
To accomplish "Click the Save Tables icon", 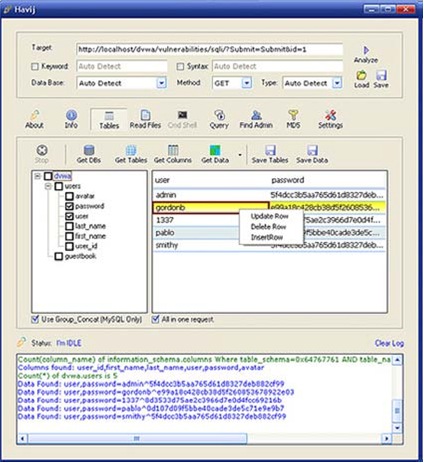I will coord(270,150).
